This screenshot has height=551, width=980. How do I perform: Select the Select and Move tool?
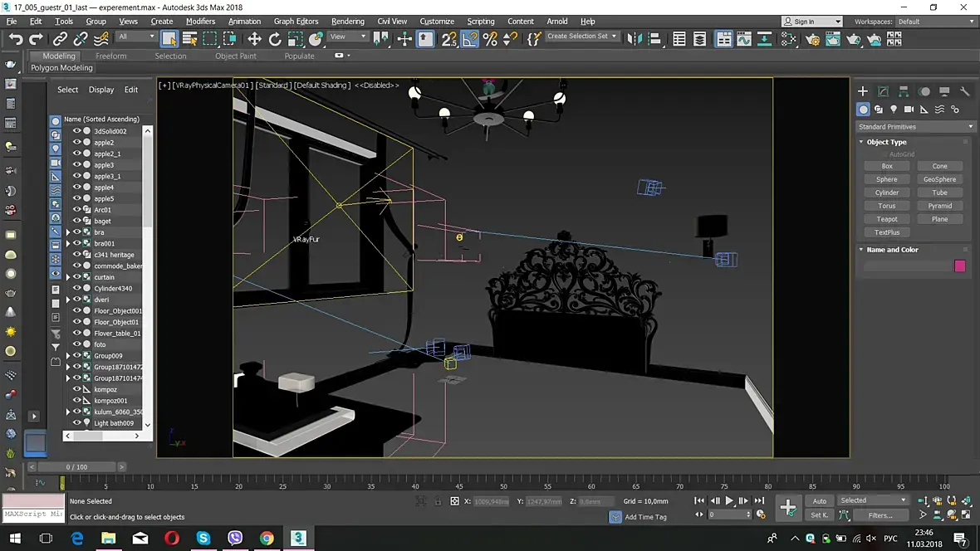tap(254, 38)
